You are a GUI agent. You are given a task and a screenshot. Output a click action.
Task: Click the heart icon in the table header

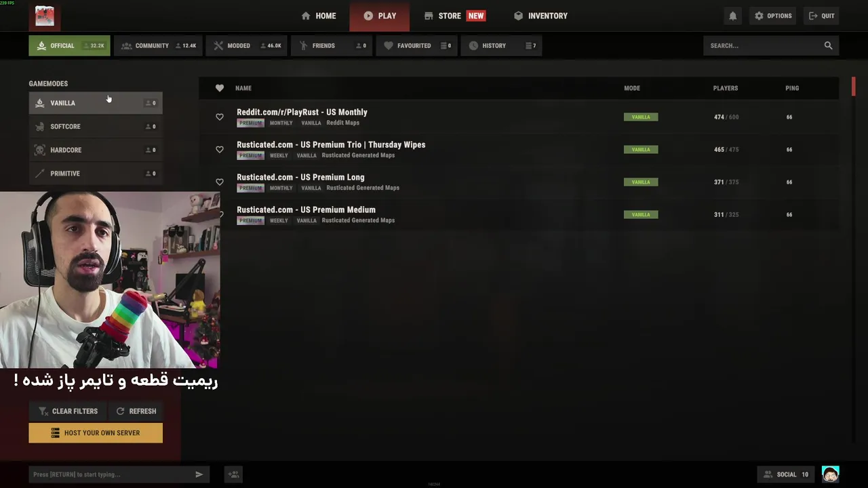pyautogui.click(x=219, y=88)
